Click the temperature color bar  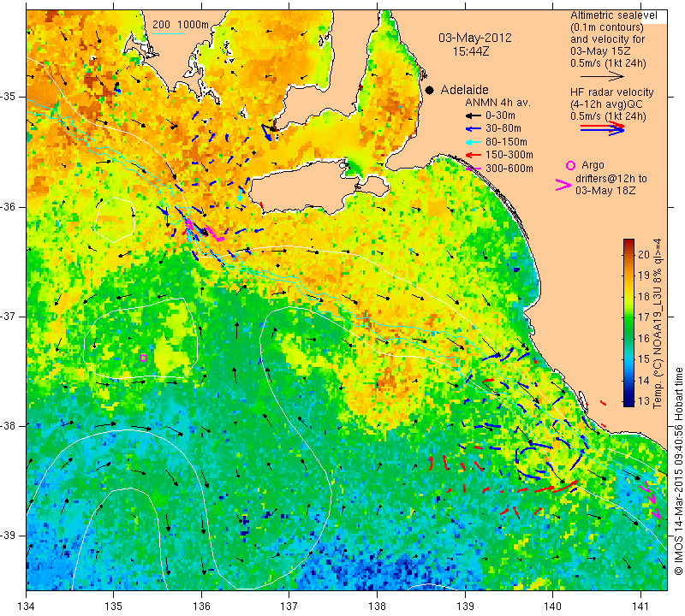pyautogui.click(x=628, y=323)
